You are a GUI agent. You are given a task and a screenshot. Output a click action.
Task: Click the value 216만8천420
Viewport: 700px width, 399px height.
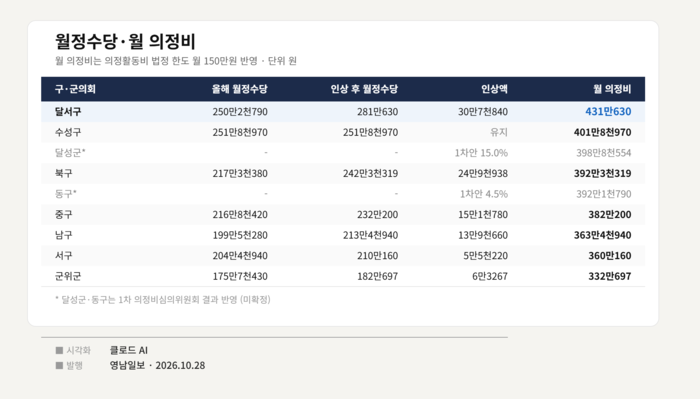[x=240, y=214]
